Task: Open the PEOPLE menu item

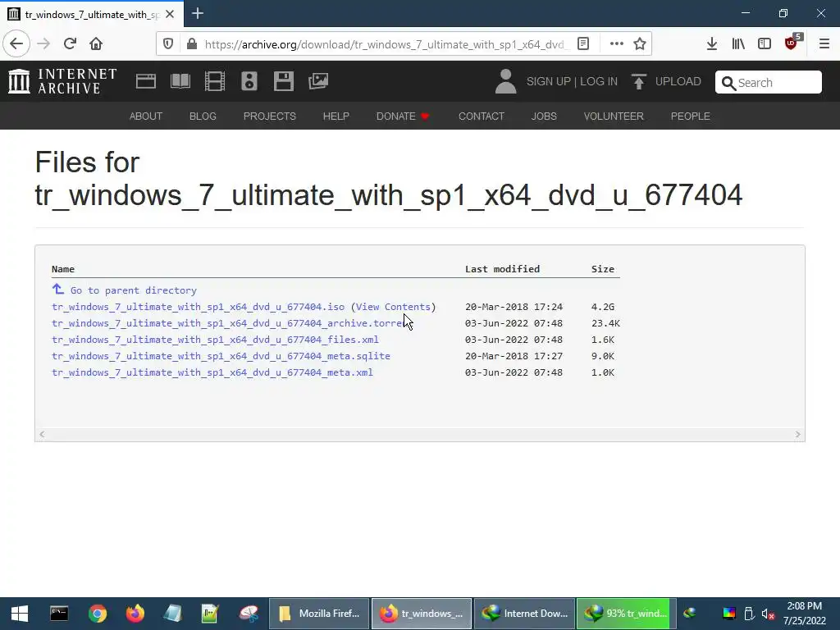Action: 690,116
